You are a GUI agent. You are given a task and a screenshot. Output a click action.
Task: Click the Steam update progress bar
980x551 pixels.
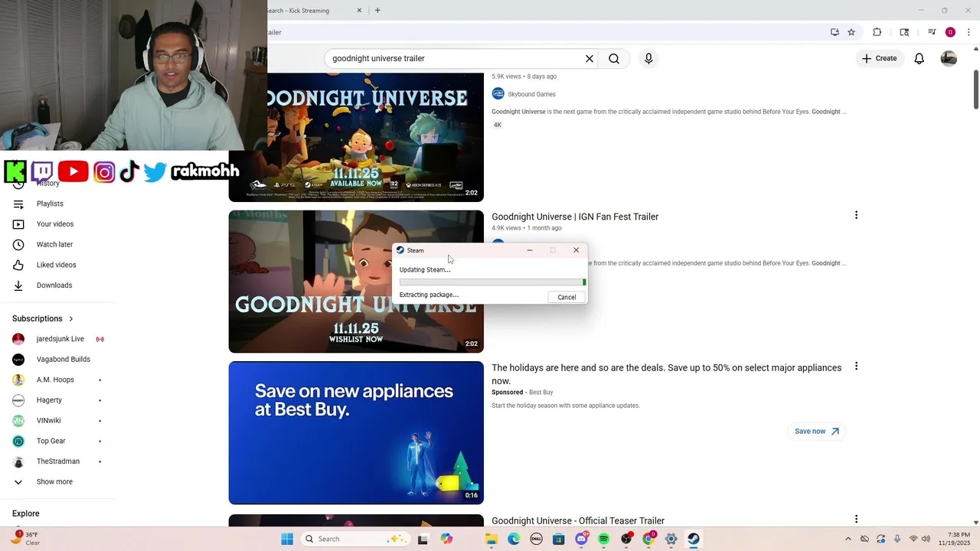pos(492,282)
